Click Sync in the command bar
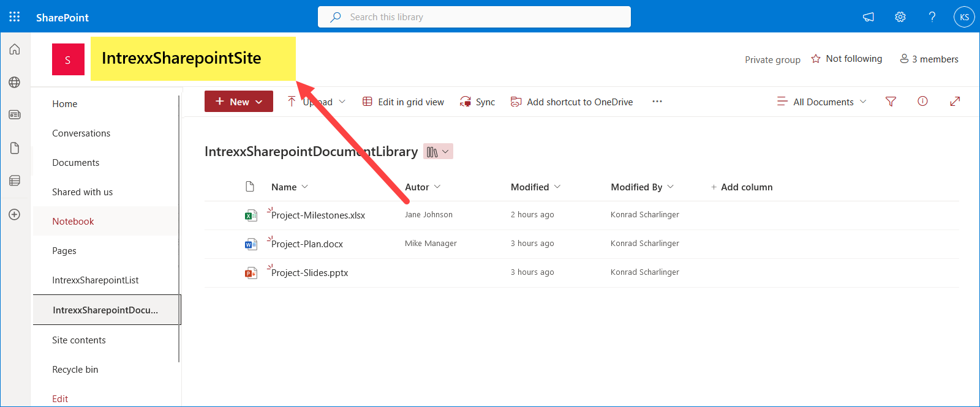Screen dimensions: 980x407 coord(478,102)
